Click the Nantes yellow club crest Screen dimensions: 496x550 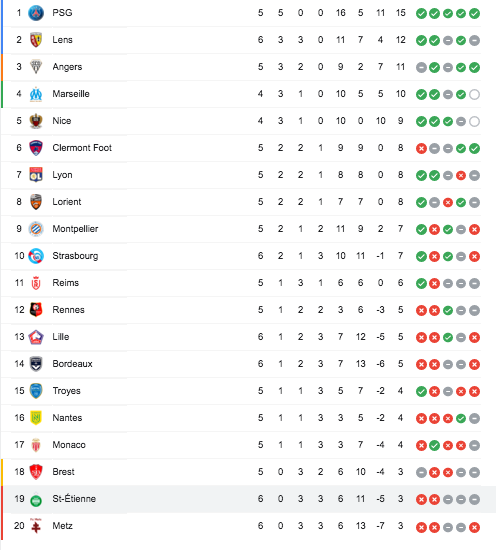point(36,418)
